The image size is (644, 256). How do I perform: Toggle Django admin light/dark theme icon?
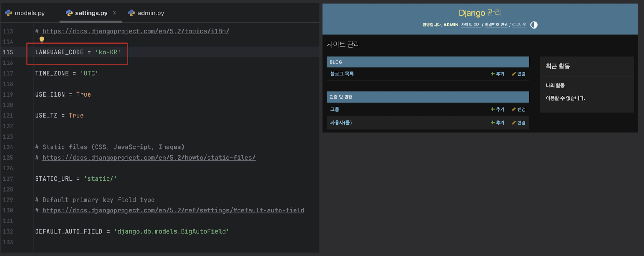(534, 25)
